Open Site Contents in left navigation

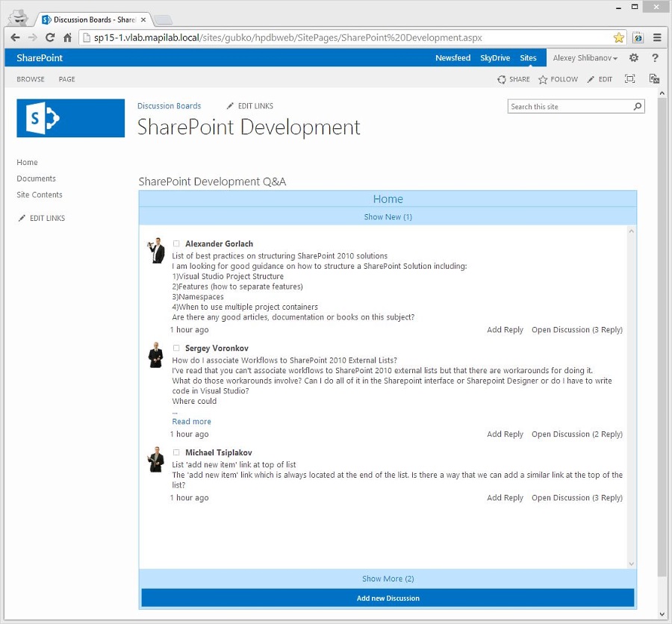(x=40, y=195)
